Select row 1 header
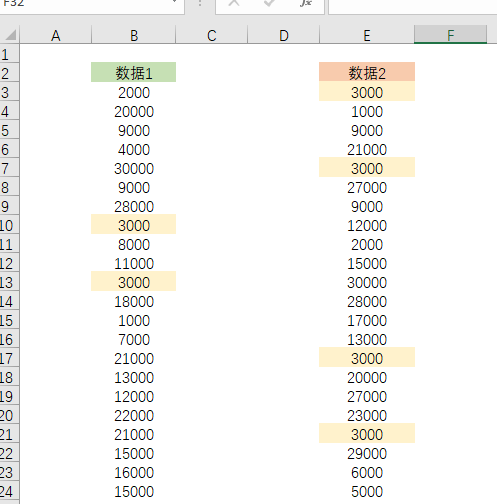The width and height of the screenshot is (497, 504). [9, 54]
